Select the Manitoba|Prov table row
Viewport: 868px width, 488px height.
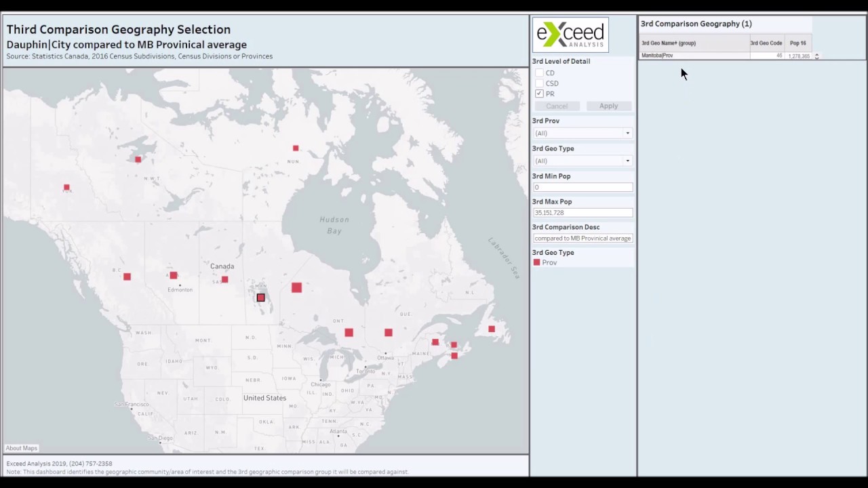[726, 56]
